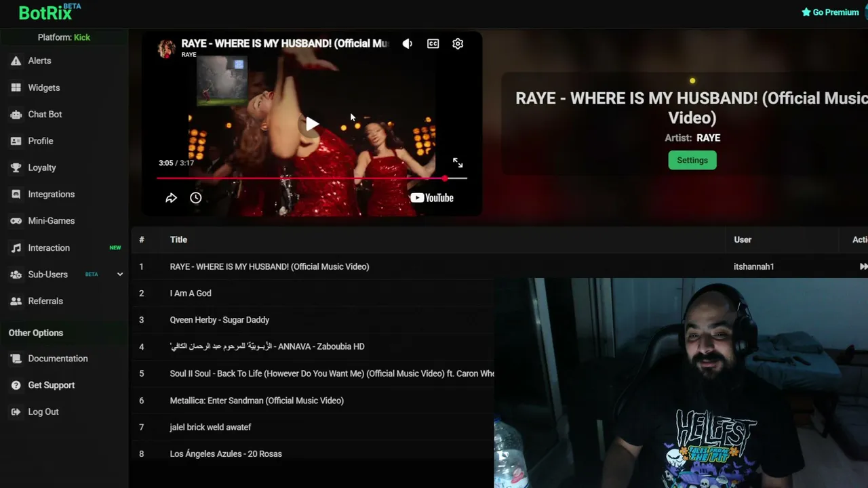This screenshot has width=868, height=488.
Task: Click the user name itshannah1
Action: pos(753,267)
